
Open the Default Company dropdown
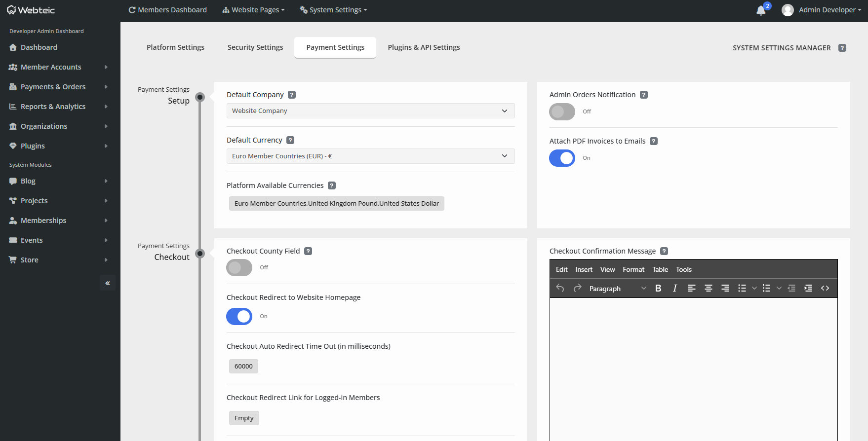pyautogui.click(x=370, y=111)
